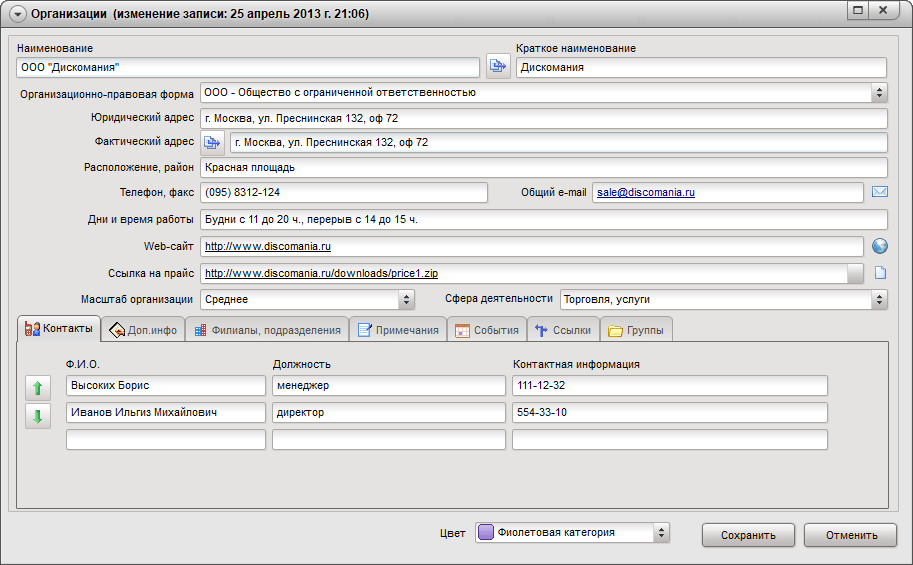Move contact down with green arrow
This screenshot has height=565, width=913.
coord(38,416)
